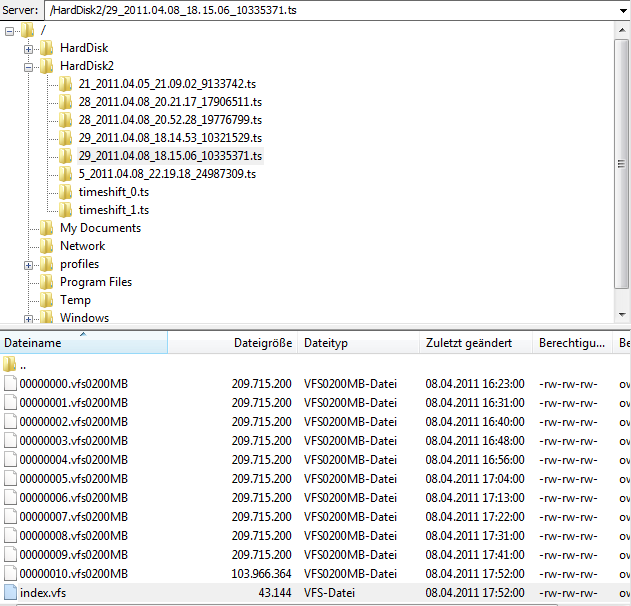The height and width of the screenshot is (606, 631).
Task: Click VFS-Datei type cell
Action: pos(330,593)
